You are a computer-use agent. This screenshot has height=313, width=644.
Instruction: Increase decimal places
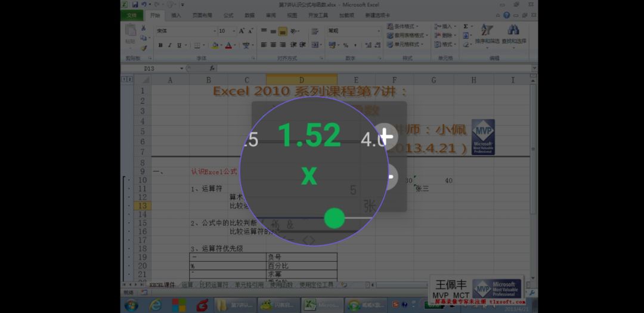(x=367, y=45)
